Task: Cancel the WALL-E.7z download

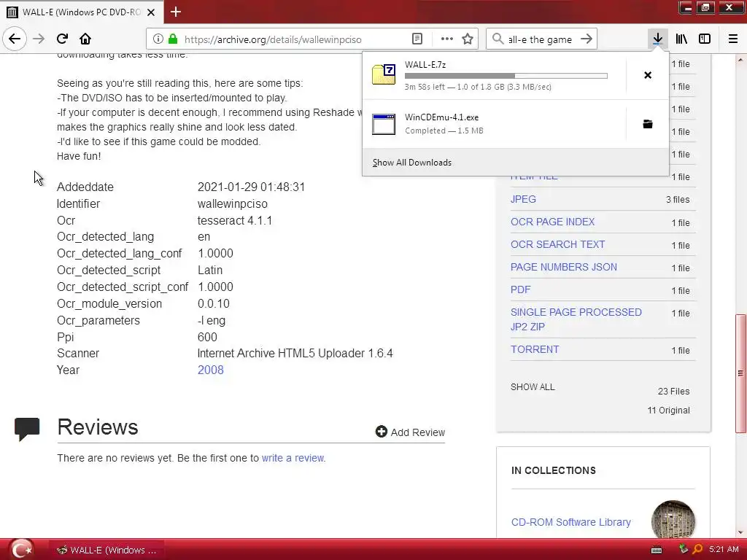Action: [x=648, y=75]
